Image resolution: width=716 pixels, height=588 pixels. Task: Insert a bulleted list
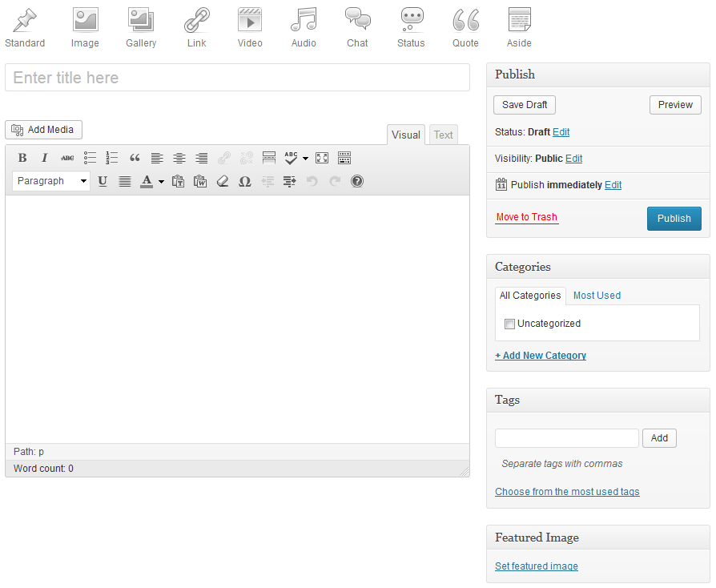90,158
